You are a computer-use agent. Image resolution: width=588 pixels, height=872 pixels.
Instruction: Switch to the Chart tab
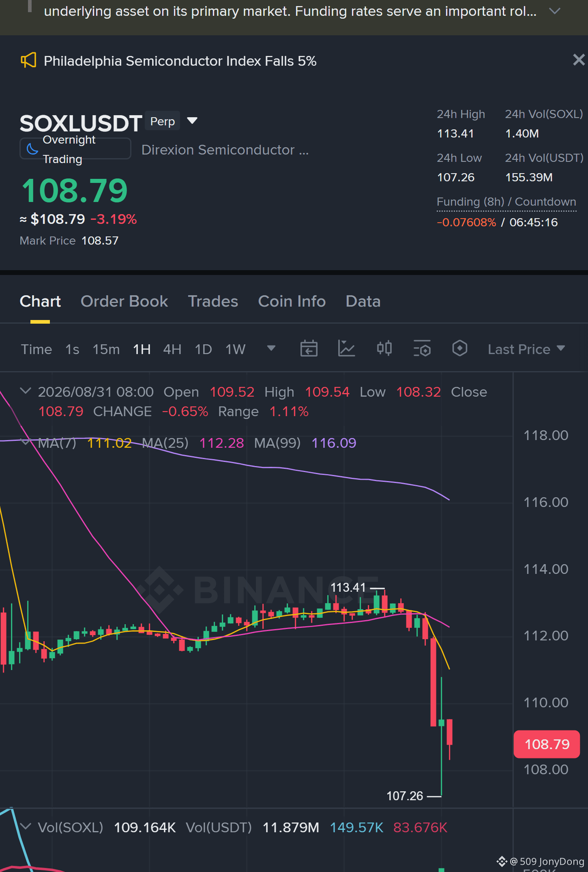(x=40, y=301)
